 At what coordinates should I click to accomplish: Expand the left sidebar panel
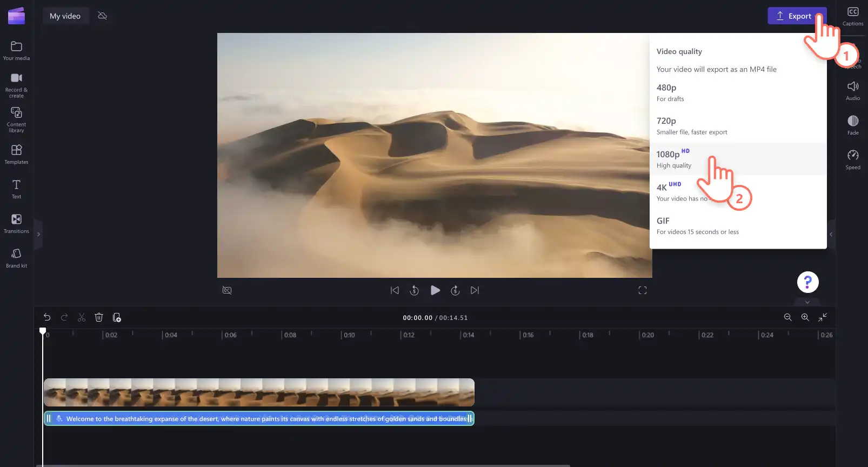pyautogui.click(x=38, y=234)
